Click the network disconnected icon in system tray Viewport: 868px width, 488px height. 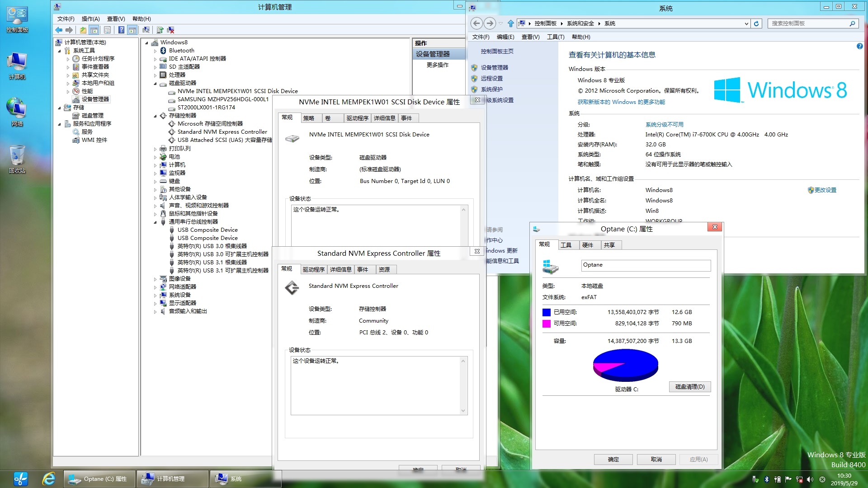pos(799,479)
